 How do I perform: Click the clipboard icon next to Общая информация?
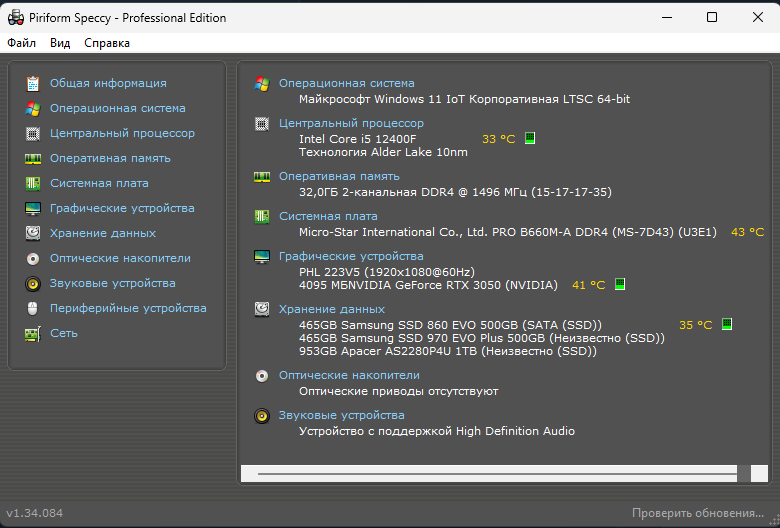tap(33, 84)
